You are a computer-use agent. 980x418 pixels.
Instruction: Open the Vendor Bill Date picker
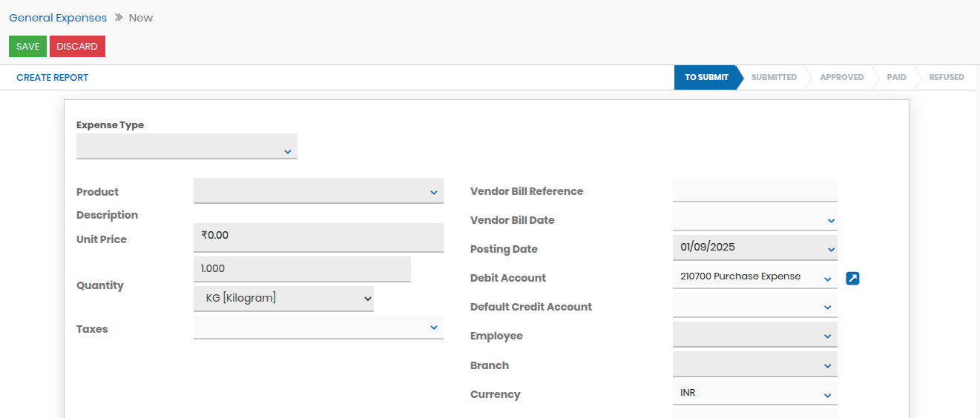click(754, 219)
